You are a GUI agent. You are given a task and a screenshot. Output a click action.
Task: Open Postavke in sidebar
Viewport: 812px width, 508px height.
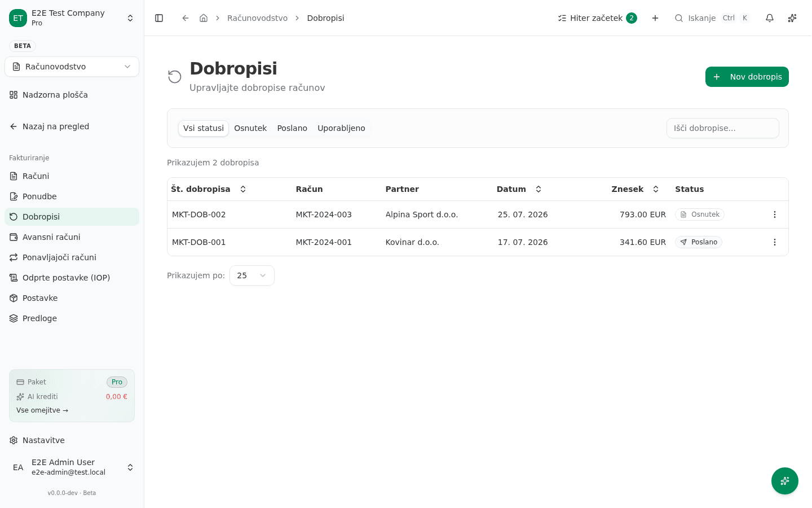(72, 298)
